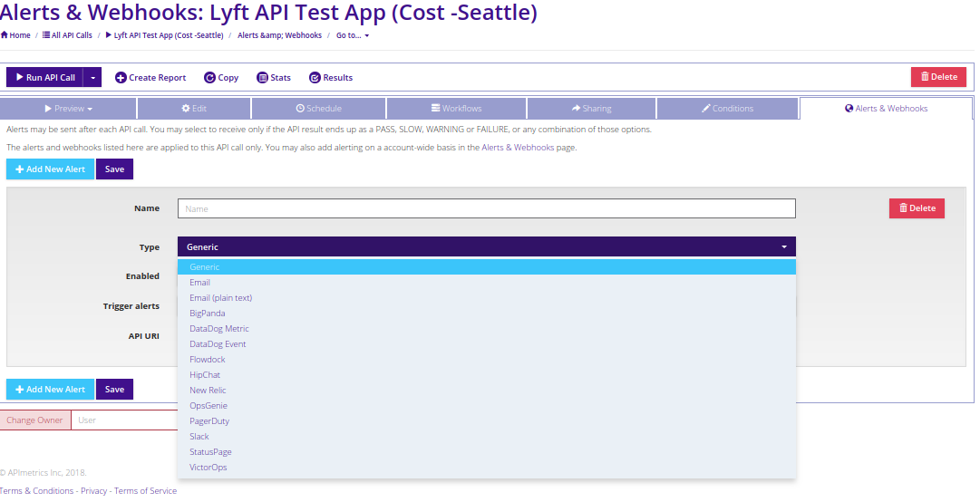This screenshot has width=980, height=502.
Task: Click the top red Delete button
Action: pyautogui.click(x=938, y=77)
